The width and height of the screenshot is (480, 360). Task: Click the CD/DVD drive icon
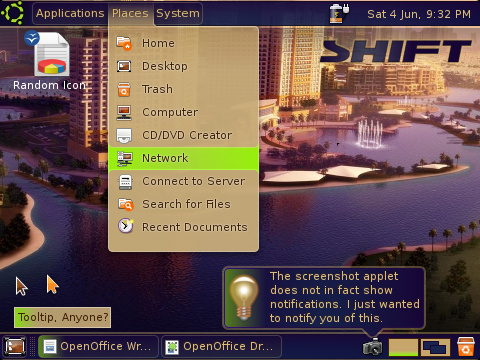[124, 135]
